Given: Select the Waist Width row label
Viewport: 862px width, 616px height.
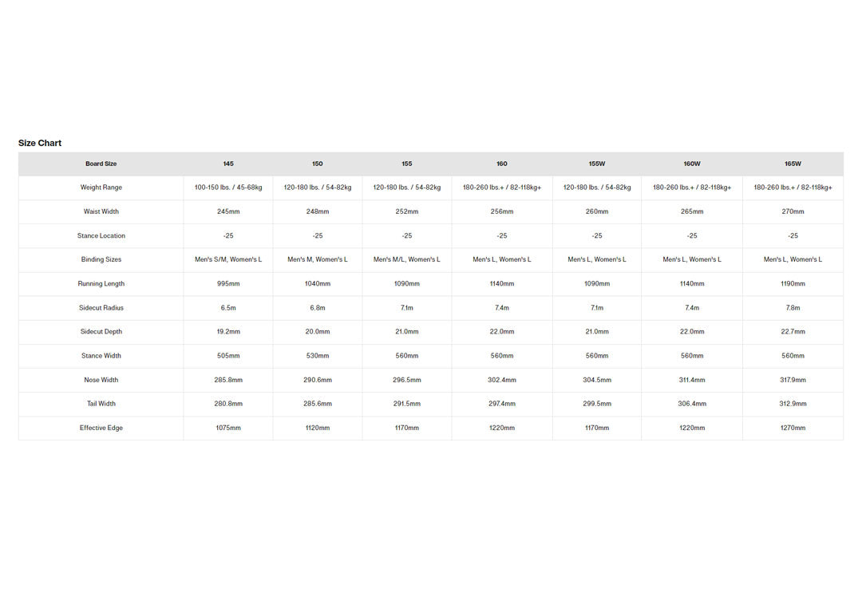Looking at the screenshot, I should [101, 211].
